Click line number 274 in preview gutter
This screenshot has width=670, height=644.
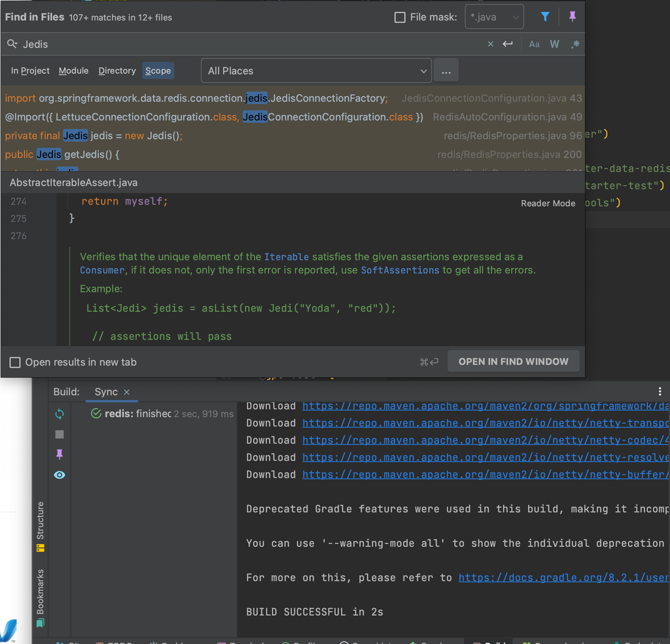19,202
